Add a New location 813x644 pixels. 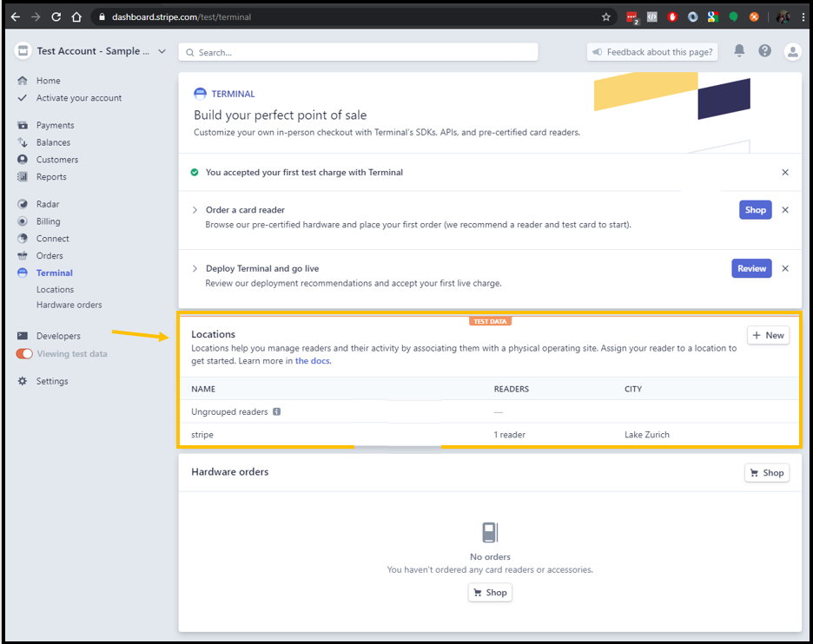point(769,335)
